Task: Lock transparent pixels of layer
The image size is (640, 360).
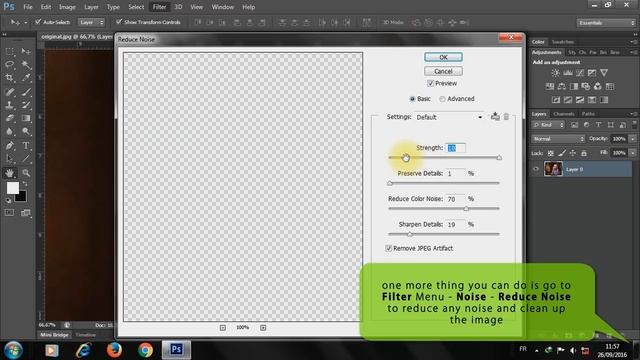Action: pyautogui.click(x=551, y=153)
